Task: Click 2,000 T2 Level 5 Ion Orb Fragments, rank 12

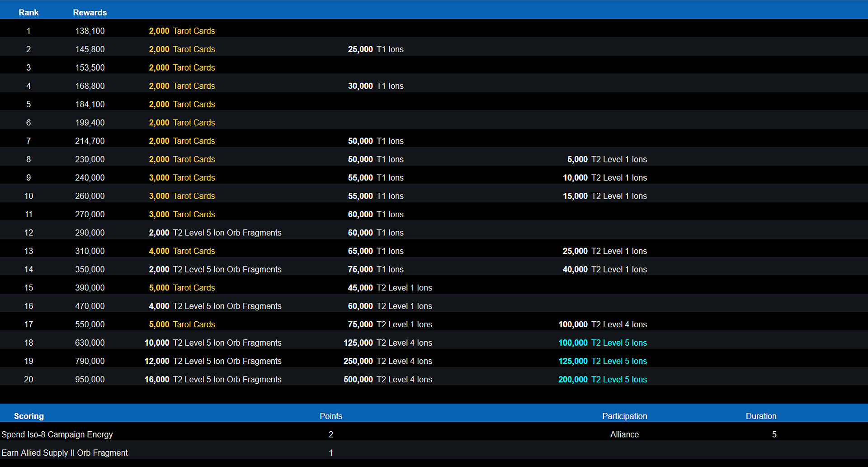Action: click(x=215, y=233)
